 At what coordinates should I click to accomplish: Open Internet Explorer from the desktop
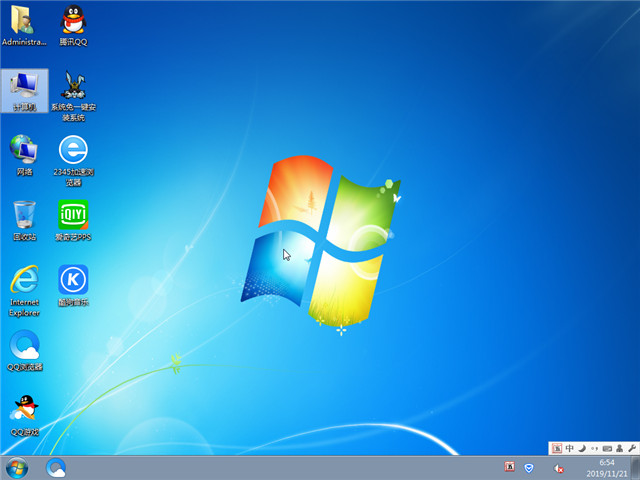[24, 291]
